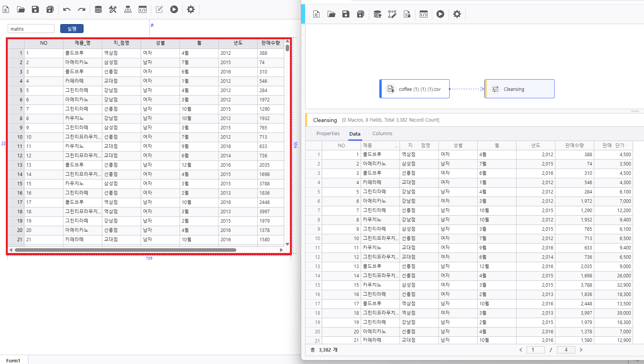Select the coffee (1) (1) (1).csv node
The image size is (644, 364).
pos(415,89)
